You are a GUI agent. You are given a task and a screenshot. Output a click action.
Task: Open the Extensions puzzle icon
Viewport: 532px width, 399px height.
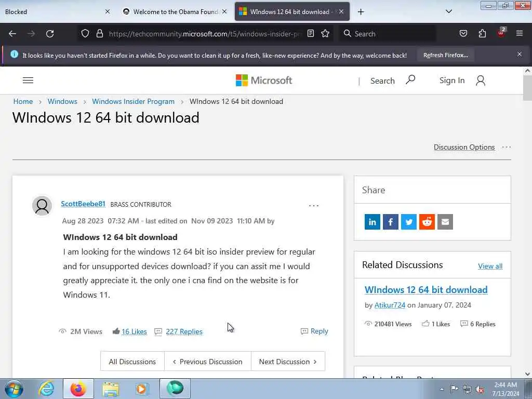coord(482,33)
